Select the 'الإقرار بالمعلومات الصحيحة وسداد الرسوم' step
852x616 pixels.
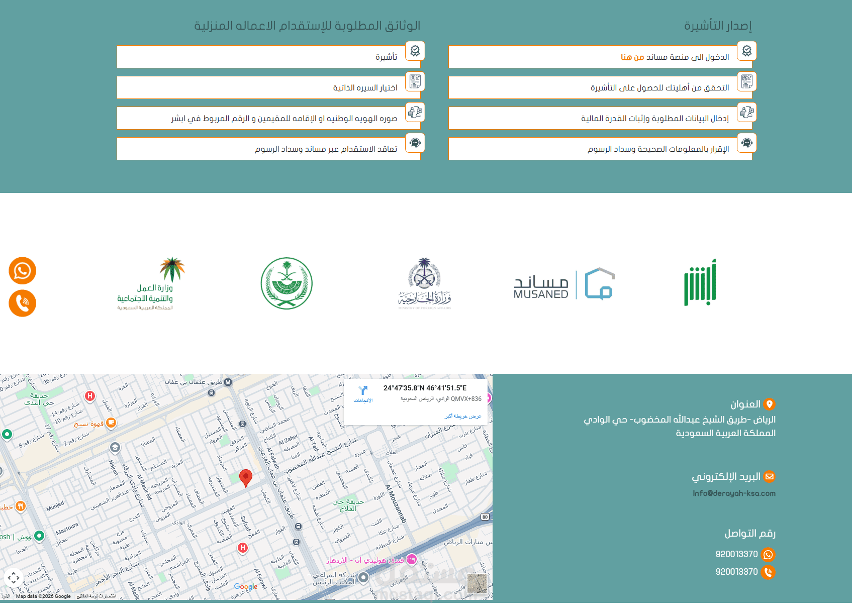coord(600,149)
